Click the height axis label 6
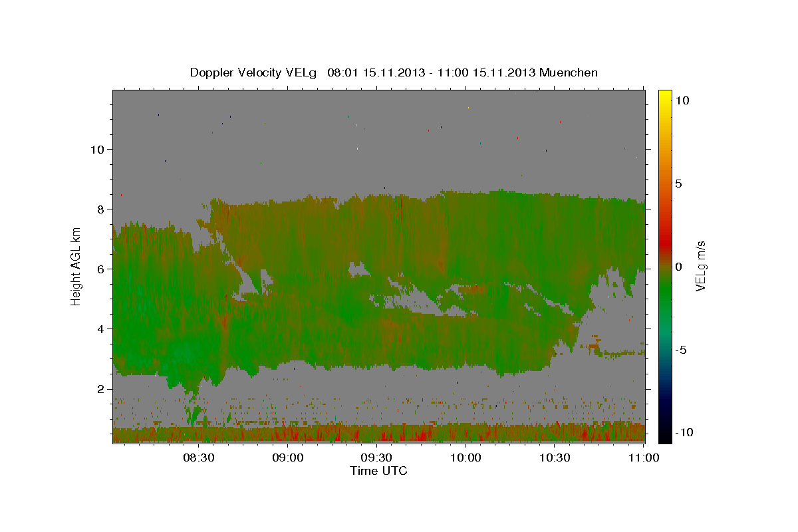 coord(100,269)
